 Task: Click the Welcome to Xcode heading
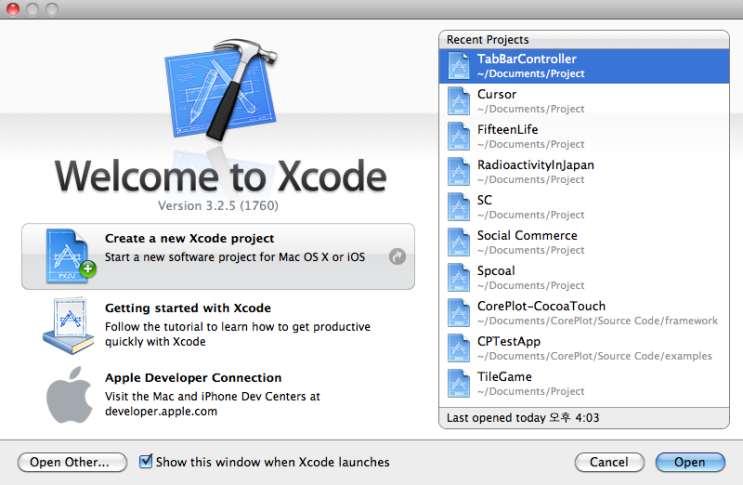(x=221, y=176)
